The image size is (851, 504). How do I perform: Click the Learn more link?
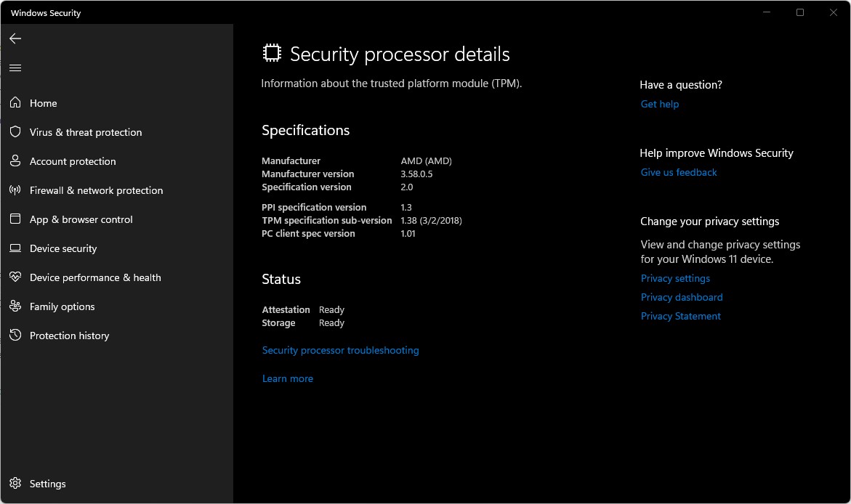pyautogui.click(x=288, y=378)
